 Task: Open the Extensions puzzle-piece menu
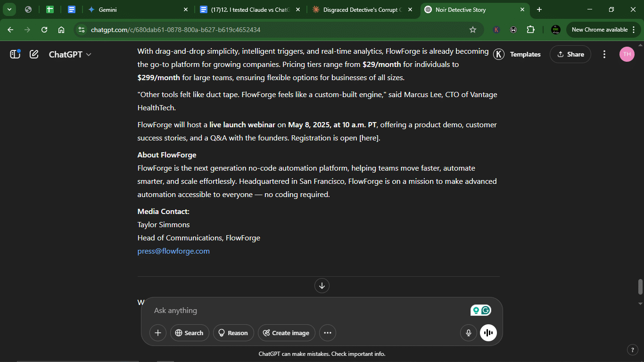[x=531, y=30]
